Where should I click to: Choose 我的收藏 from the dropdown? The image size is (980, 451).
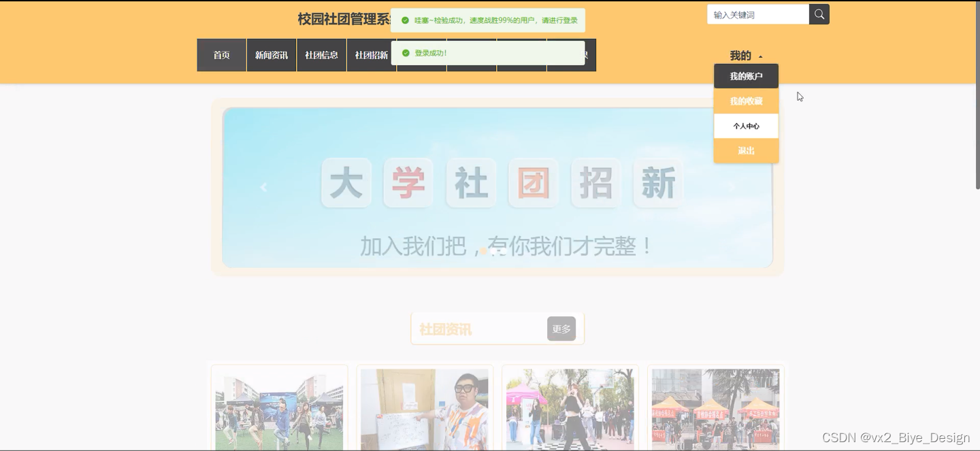[x=746, y=101]
